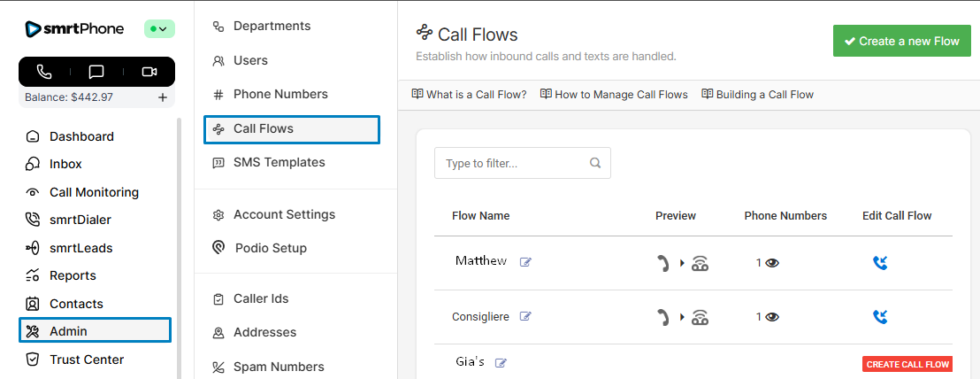Click the phone call icon in dialer bar

pos(44,72)
